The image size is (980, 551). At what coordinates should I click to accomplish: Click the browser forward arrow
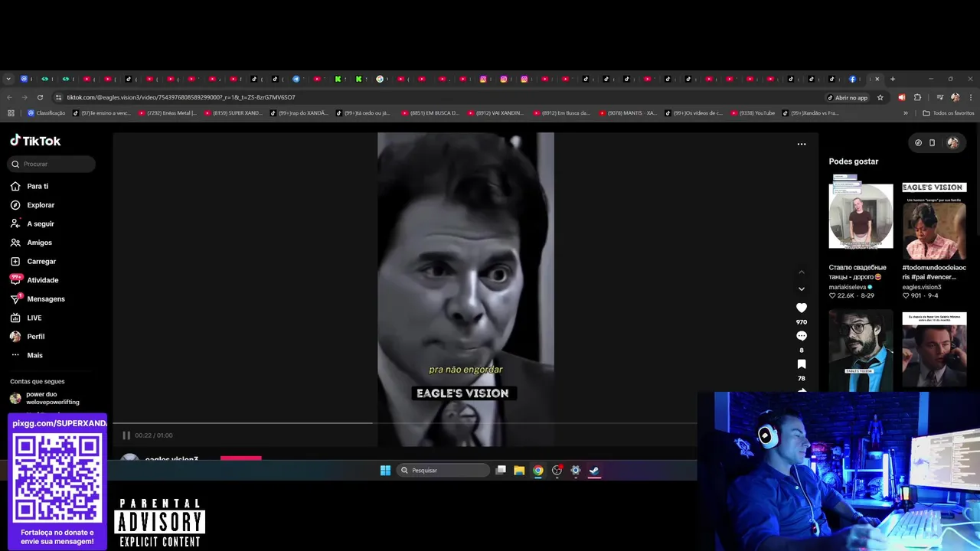coord(24,97)
